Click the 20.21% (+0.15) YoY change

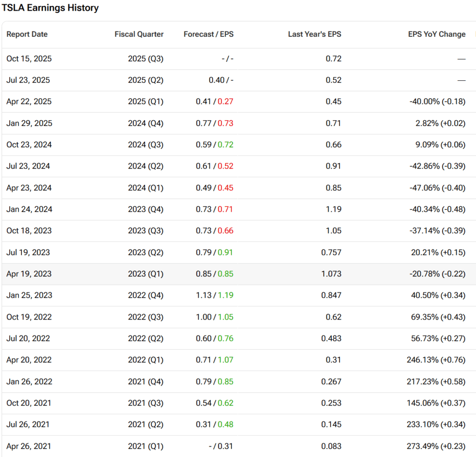(x=438, y=252)
